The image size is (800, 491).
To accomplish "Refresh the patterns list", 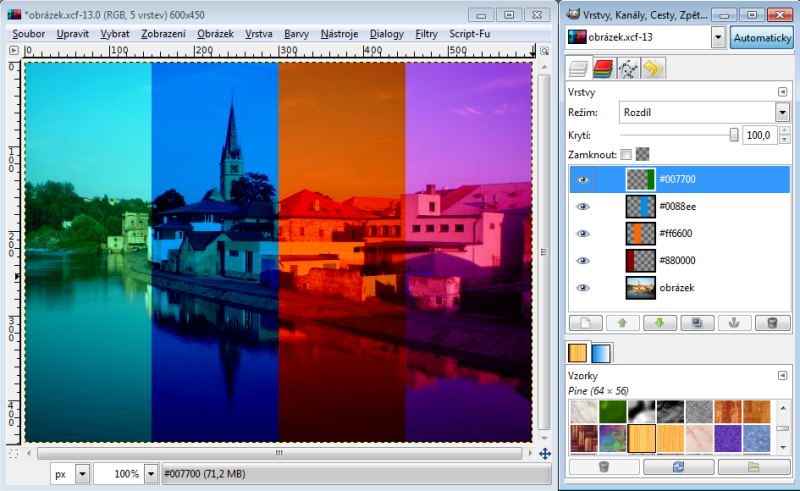I will [678, 466].
